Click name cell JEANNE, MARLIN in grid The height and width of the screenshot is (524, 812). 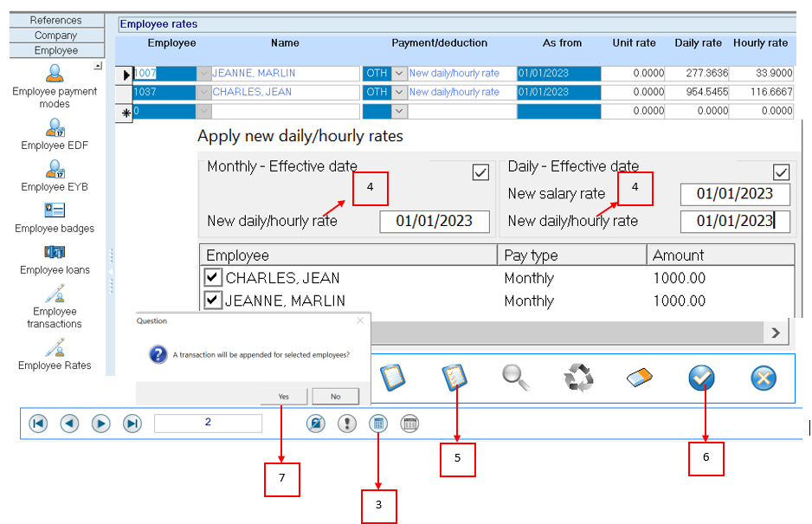285,73
